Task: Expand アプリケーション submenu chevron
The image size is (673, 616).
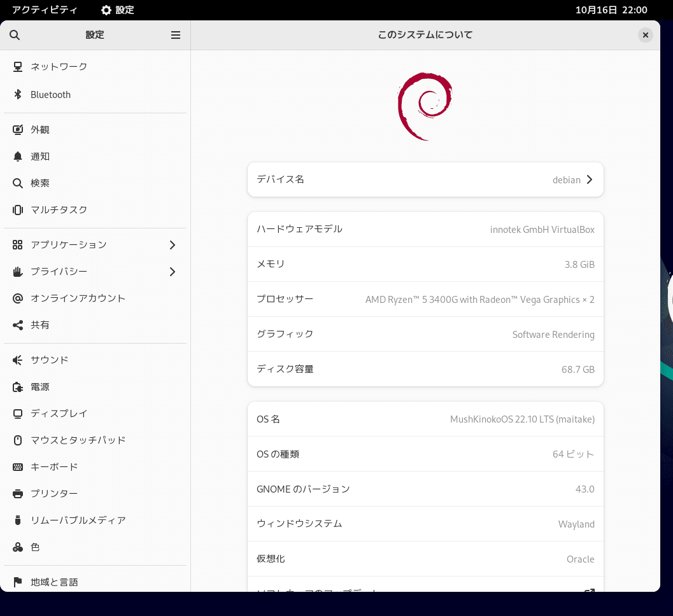Action: [173, 245]
